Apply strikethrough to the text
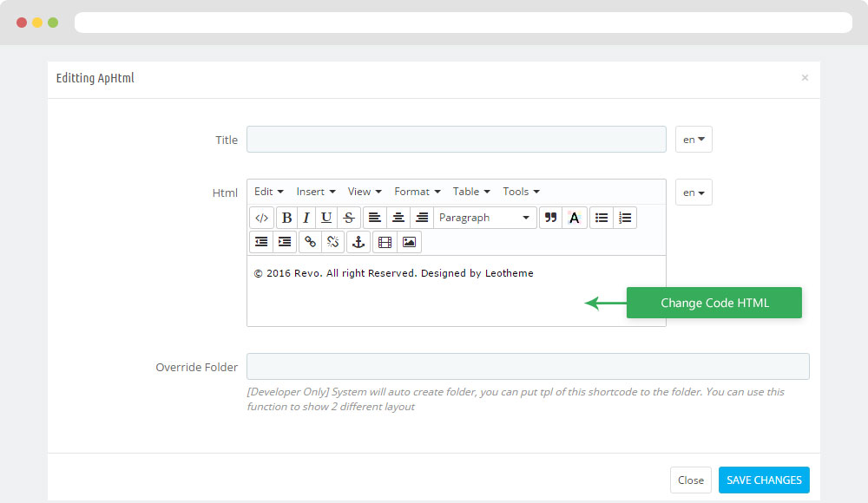 click(349, 218)
